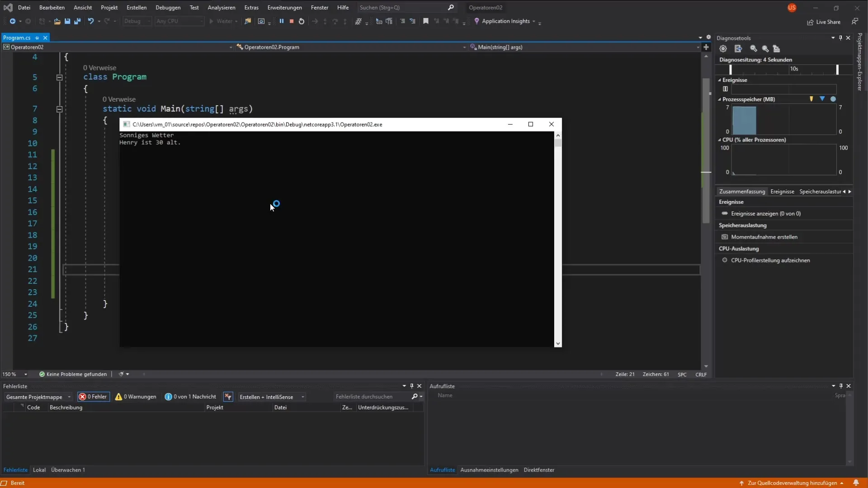Pin the Diagnosetools panel

tap(840, 38)
